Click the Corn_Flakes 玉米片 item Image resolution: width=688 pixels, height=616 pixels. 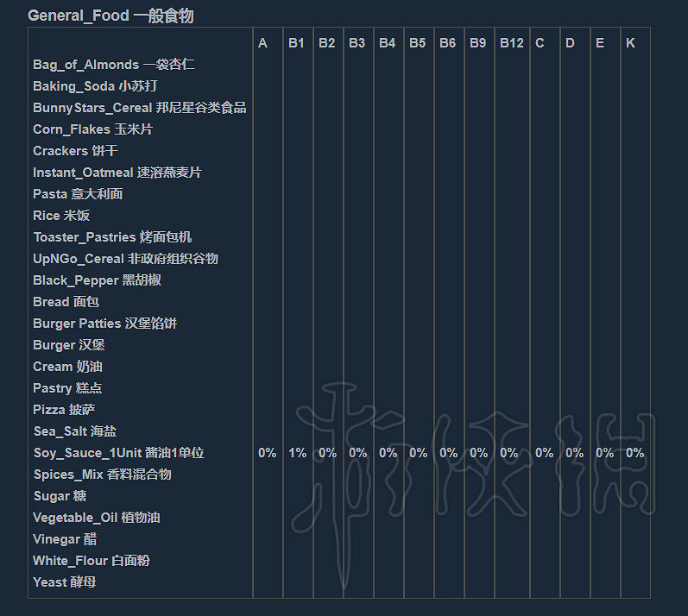pos(92,129)
